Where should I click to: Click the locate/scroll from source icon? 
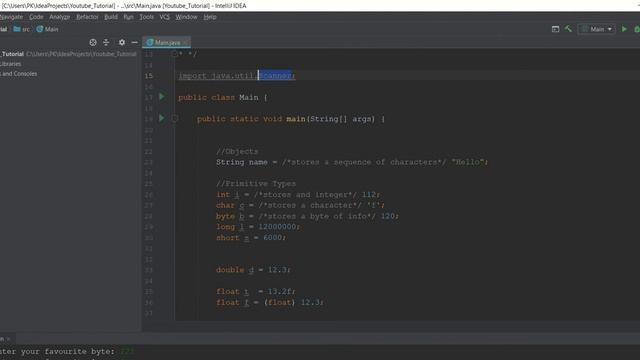[93, 42]
